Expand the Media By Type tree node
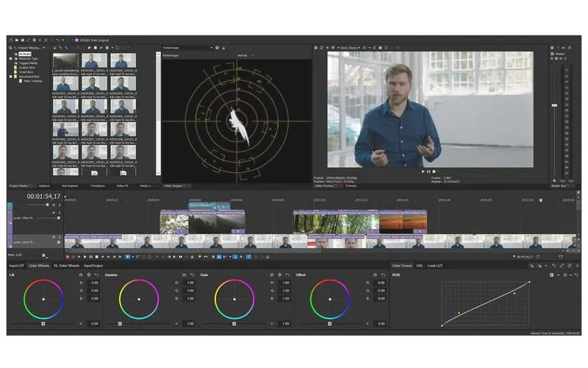Viewport: 588px width, 368px height. pyautogui.click(x=11, y=59)
